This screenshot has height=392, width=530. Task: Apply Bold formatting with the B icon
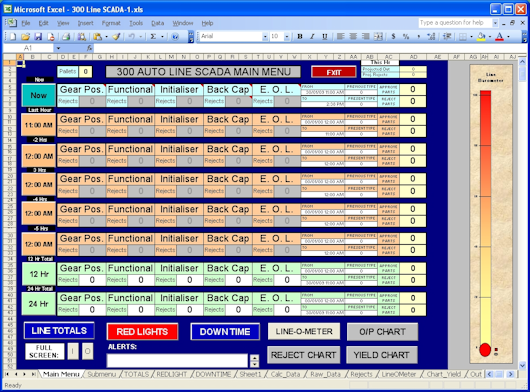coord(299,36)
